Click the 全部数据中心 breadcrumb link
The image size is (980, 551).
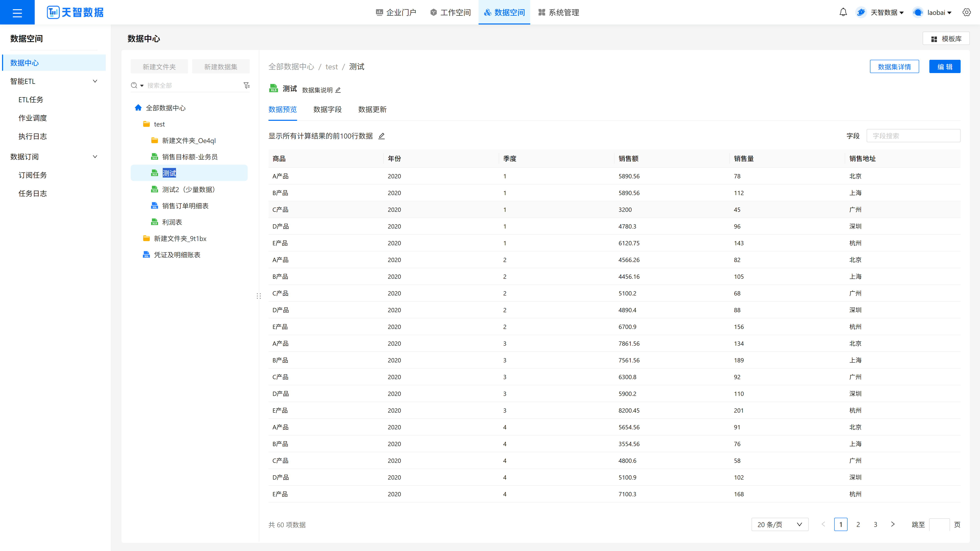[x=291, y=67]
